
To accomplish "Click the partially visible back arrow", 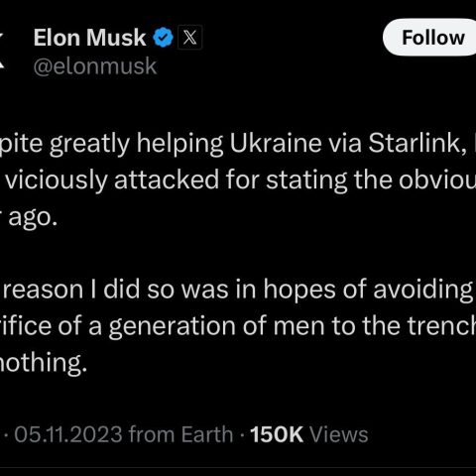I will pyautogui.click(x=2, y=50).
